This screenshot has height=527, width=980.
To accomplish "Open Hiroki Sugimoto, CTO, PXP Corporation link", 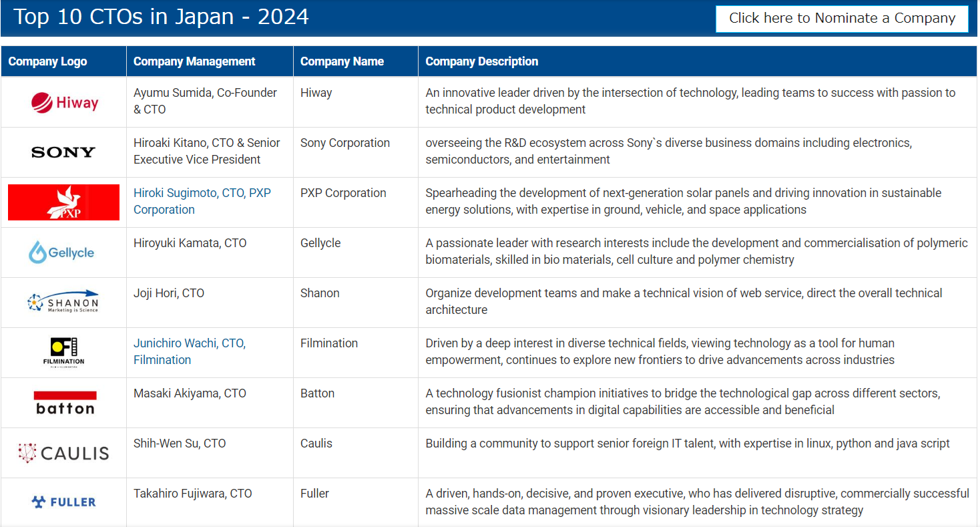I will [x=202, y=201].
